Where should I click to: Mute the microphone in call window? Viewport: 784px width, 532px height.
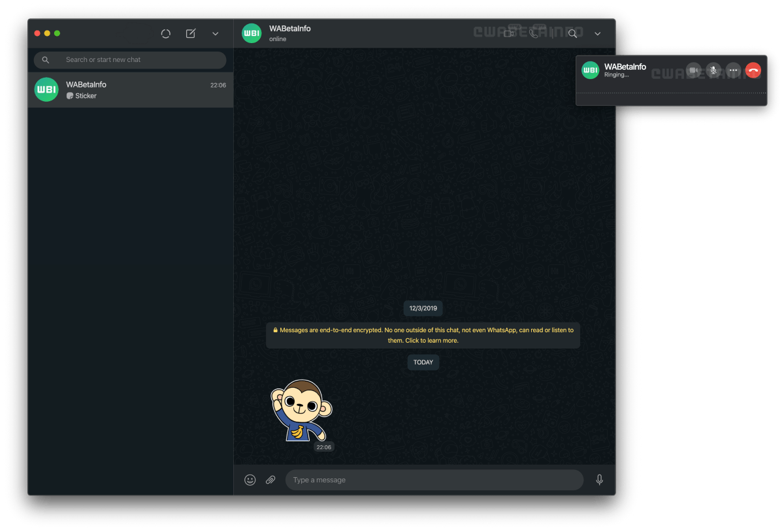coord(714,70)
